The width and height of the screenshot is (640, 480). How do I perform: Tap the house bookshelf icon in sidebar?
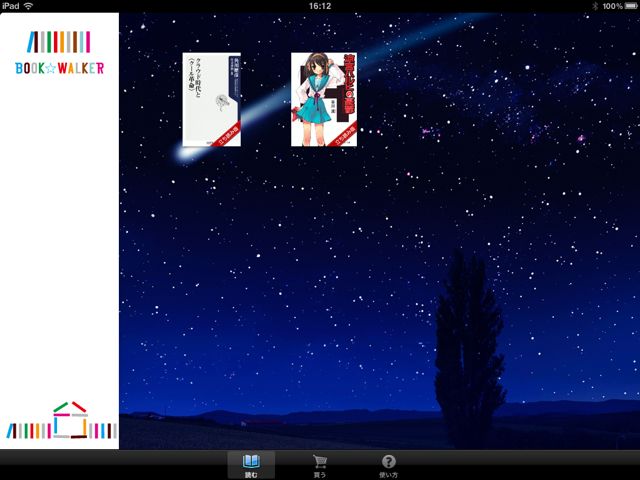(62, 420)
